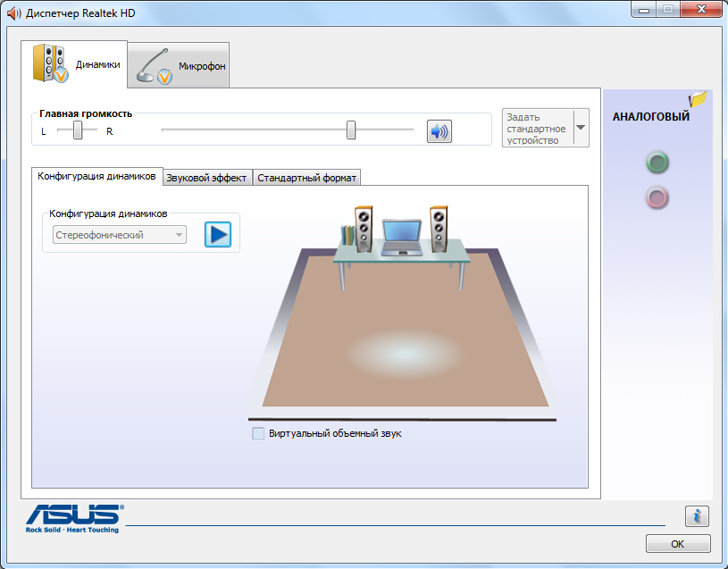Screen dimensions: 728x569
Task: Close the Диспетчер Realtek HD window
Action: click(701, 9)
